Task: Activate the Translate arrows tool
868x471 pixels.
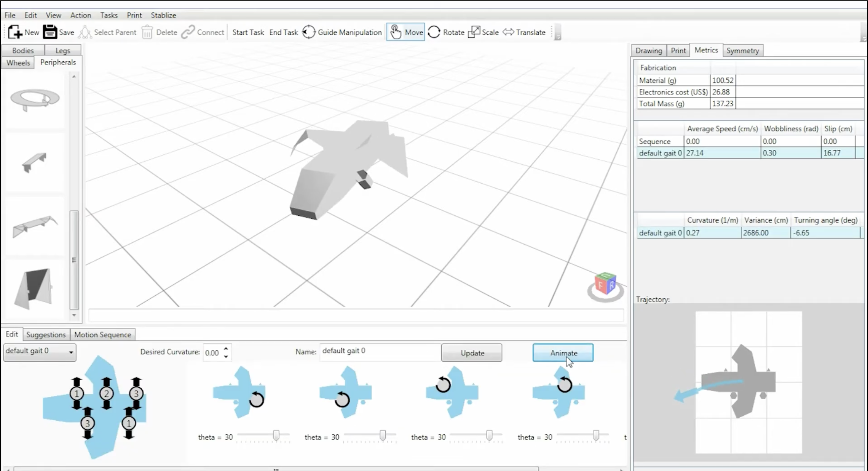Action: [x=508, y=32]
